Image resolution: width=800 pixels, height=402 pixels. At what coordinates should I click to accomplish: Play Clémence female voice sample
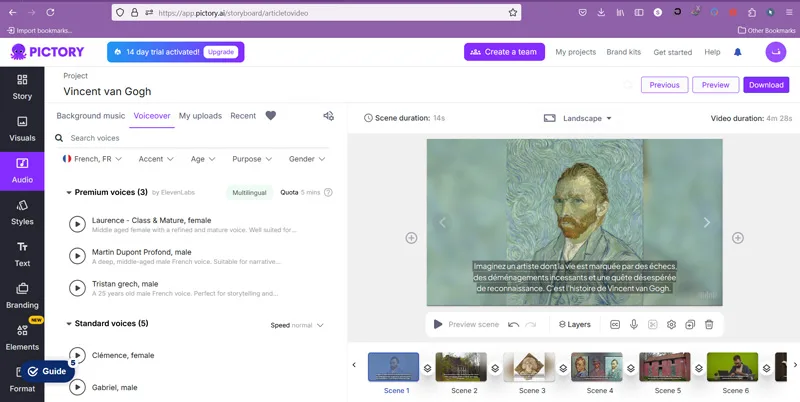click(77, 355)
